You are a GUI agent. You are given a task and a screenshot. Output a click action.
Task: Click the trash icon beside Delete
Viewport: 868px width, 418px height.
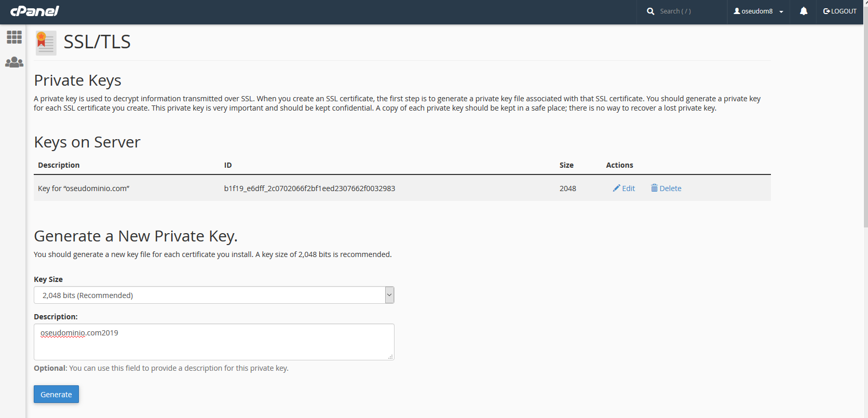[654, 188]
